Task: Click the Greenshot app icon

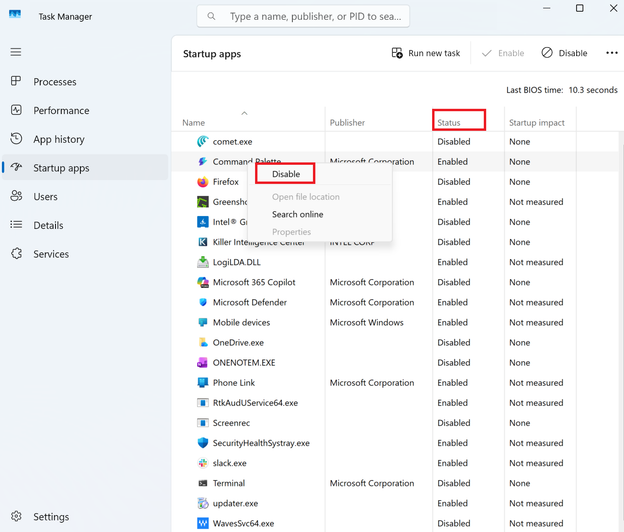Action: click(203, 202)
